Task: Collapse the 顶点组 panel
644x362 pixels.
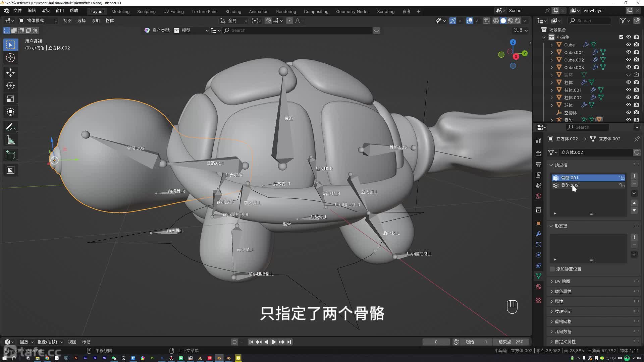Action: pyautogui.click(x=551, y=165)
